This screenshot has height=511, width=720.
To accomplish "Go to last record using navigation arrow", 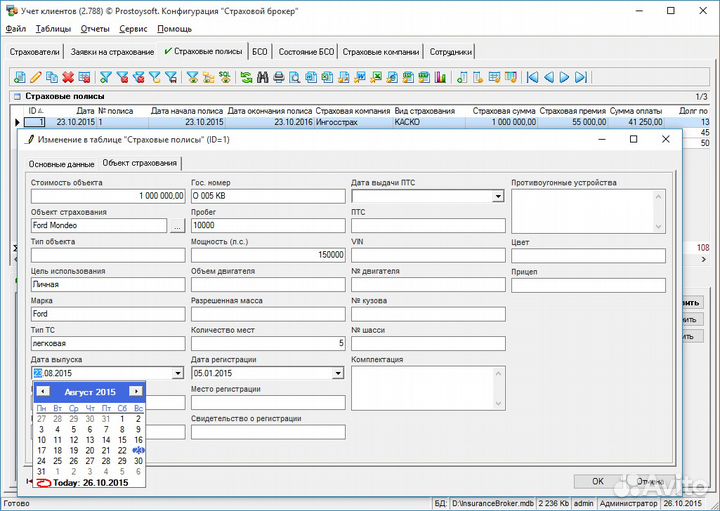I will coord(581,77).
